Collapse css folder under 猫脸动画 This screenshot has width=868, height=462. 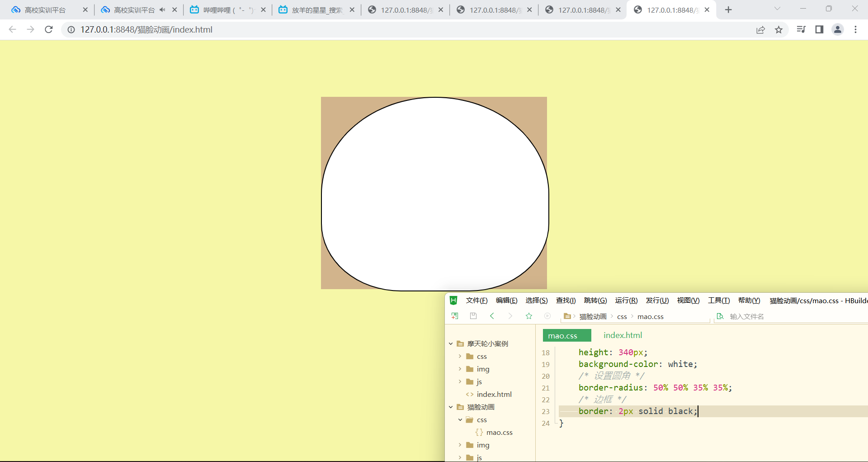[460, 419]
